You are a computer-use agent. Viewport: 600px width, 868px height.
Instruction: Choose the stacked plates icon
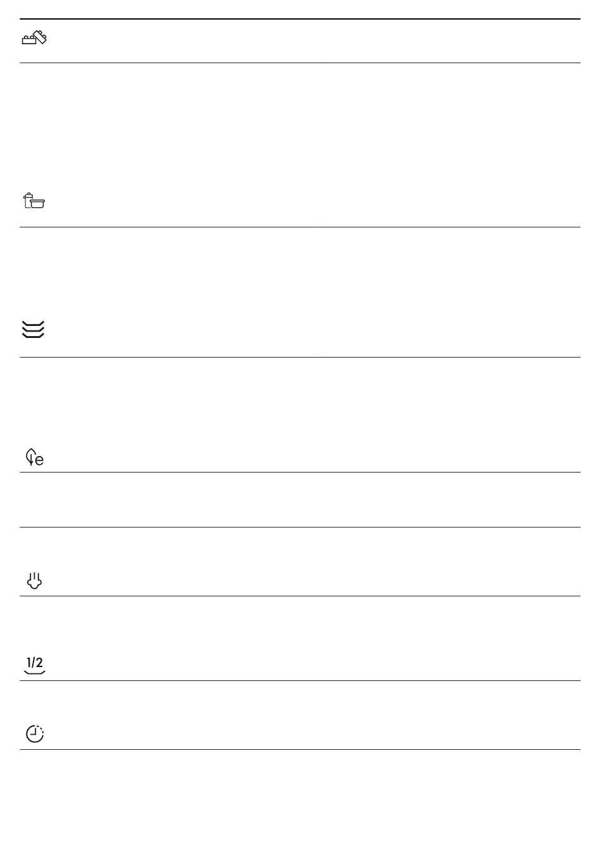click(33, 329)
